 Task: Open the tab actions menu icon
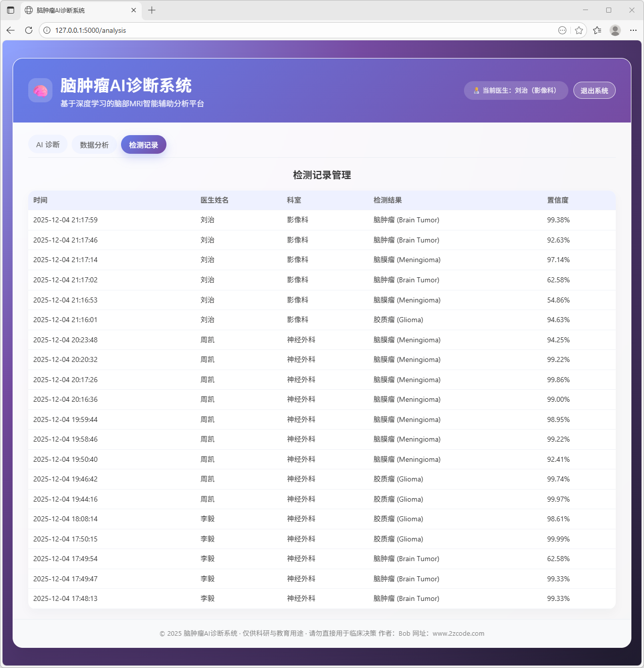tap(11, 10)
